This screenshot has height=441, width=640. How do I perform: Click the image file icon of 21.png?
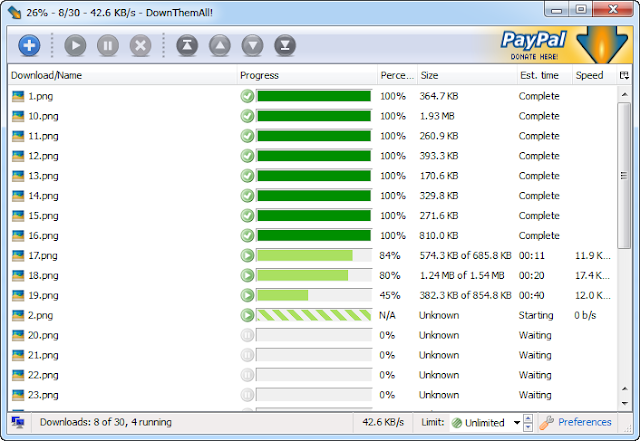click(x=18, y=355)
